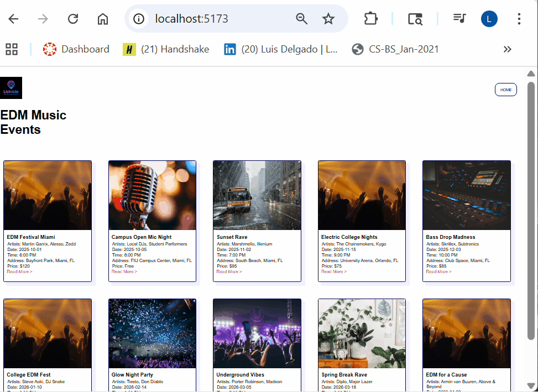
Task: Open the browser home page icon
Action: tap(103, 19)
